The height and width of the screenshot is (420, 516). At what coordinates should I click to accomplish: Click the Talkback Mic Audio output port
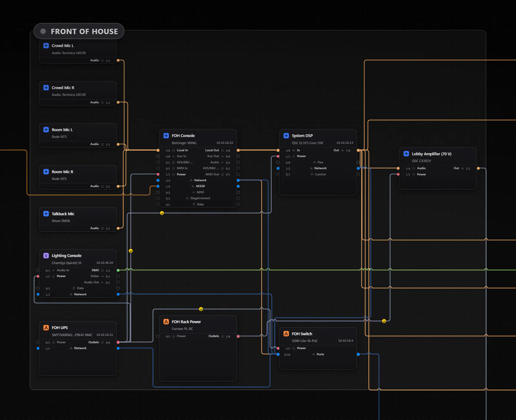[118, 228]
